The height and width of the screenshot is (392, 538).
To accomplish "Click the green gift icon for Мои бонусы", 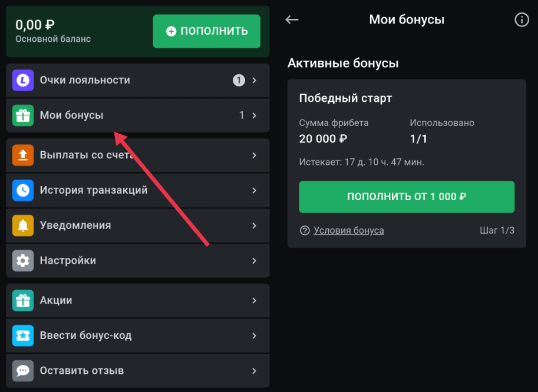I will click(x=23, y=115).
